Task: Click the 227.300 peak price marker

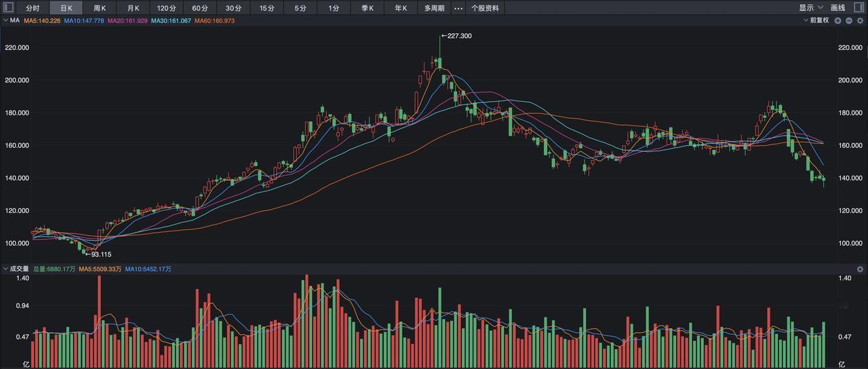Action: pyautogui.click(x=458, y=36)
